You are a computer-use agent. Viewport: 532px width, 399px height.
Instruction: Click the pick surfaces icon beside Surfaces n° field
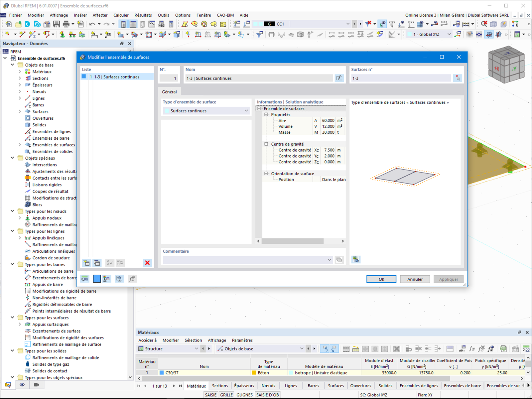click(458, 78)
